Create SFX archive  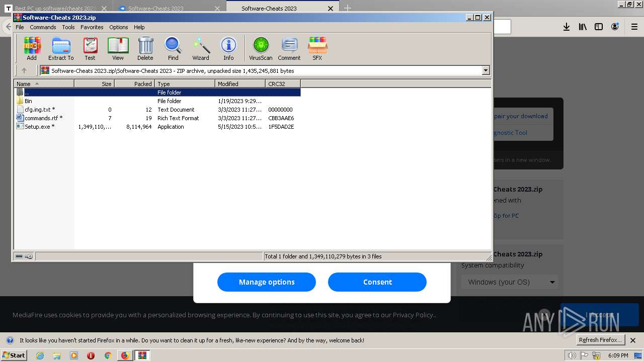[x=317, y=49]
